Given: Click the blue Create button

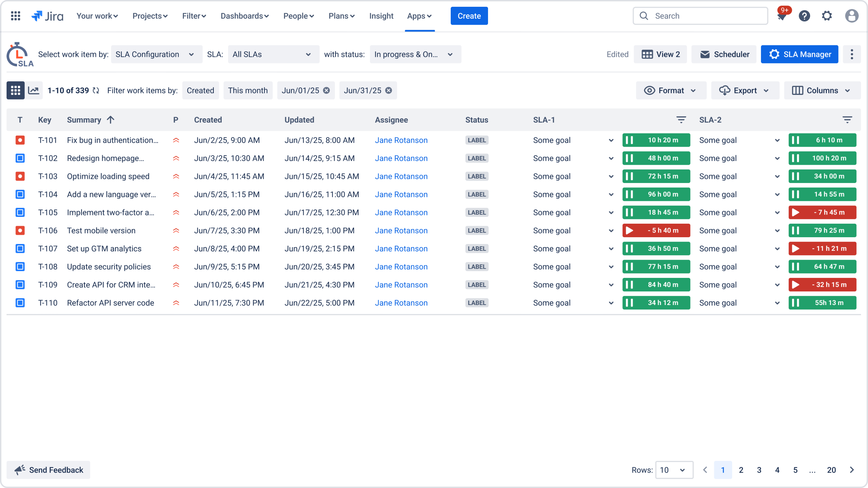Looking at the screenshot, I should [x=469, y=16].
